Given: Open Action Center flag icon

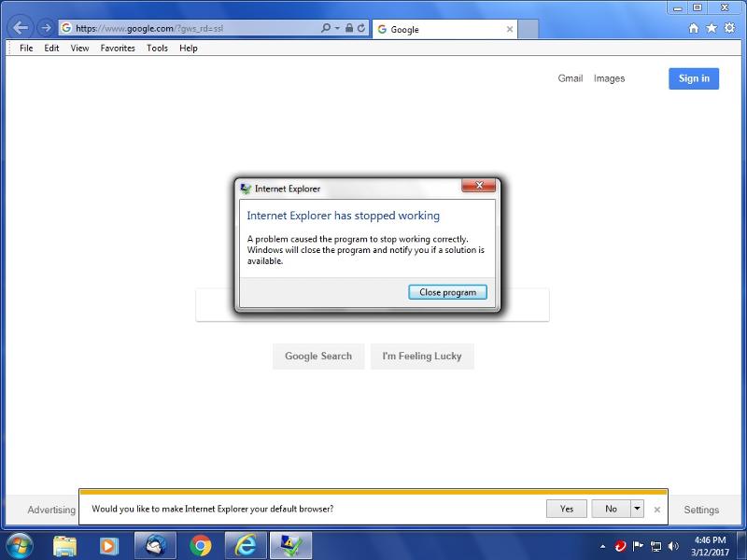Looking at the screenshot, I should point(638,546).
